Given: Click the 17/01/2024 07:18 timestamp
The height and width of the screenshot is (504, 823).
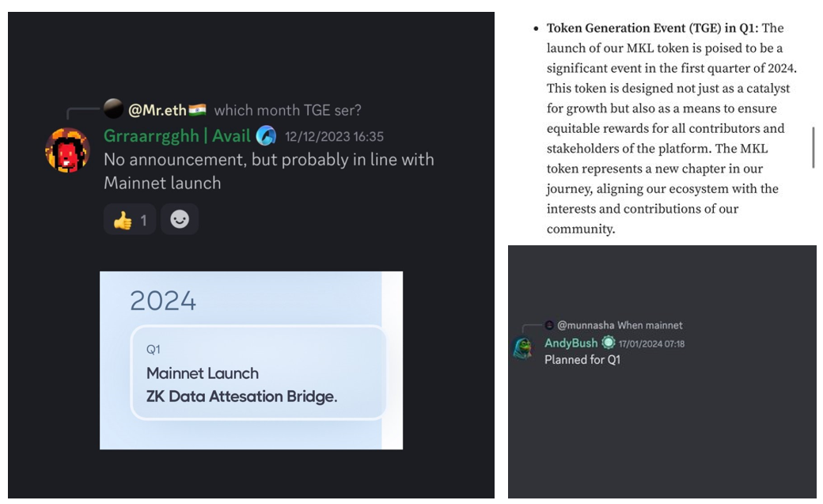Looking at the screenshot, I should [651, 344].
